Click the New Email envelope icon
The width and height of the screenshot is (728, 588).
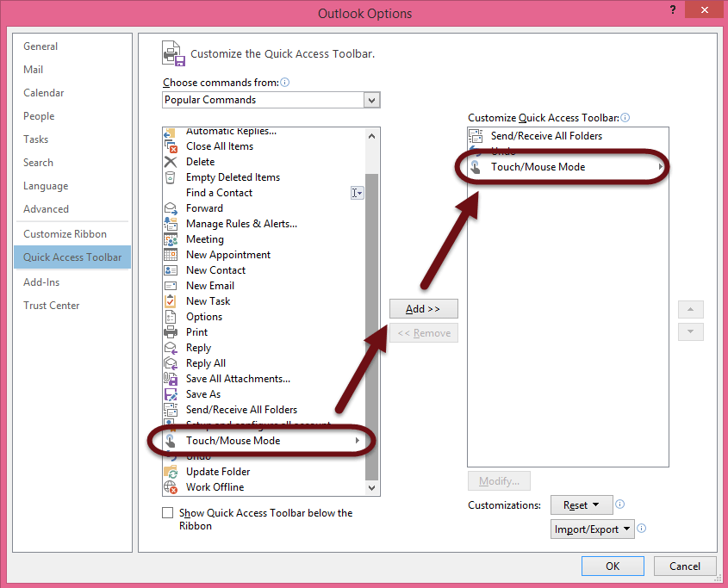[x=171, y=286]
